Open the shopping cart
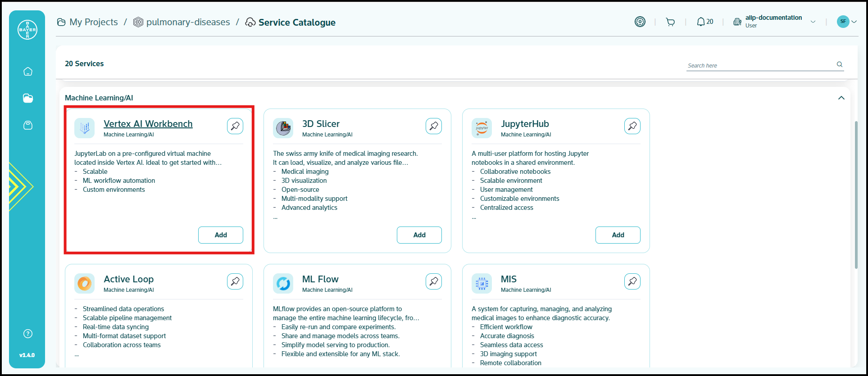Viewport: 868px width, 376px height. click(x=670, y=22)
